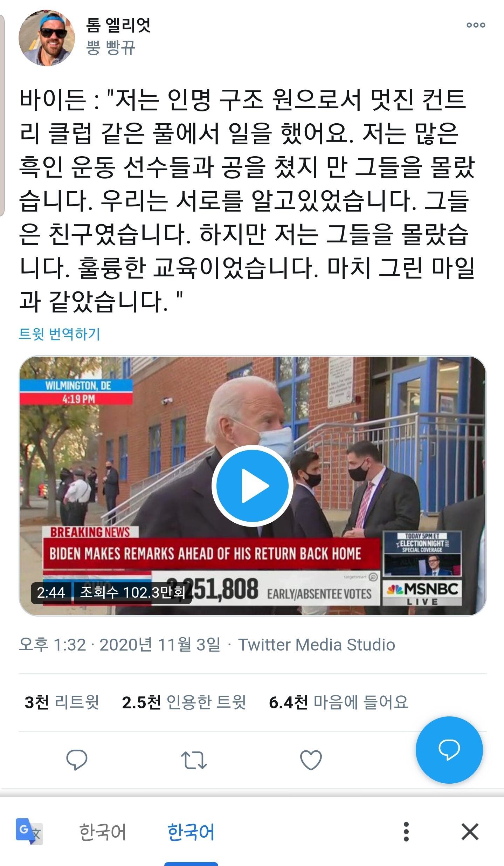Play the MSNBC video

tap(252, 486)
